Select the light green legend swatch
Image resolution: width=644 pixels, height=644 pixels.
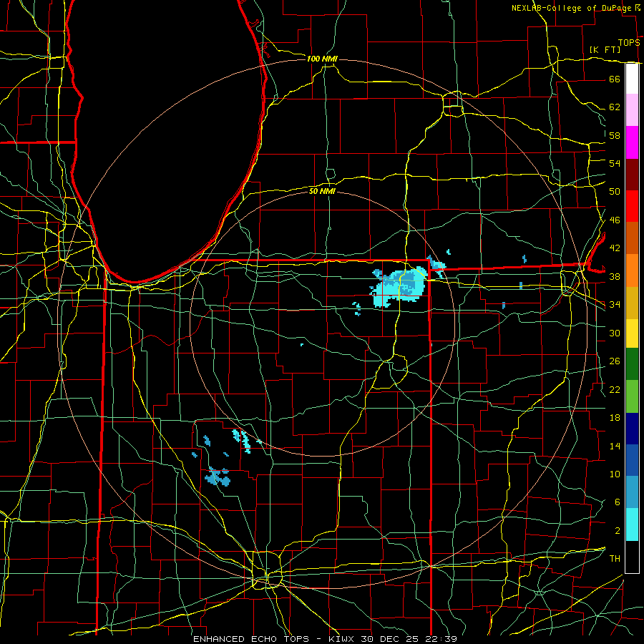[632, 396]
